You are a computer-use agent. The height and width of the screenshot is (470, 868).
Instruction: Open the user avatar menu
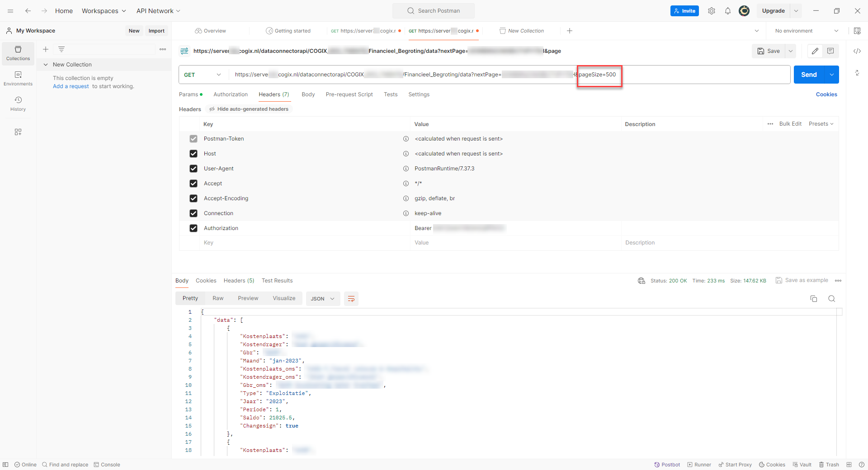point(744,11)
